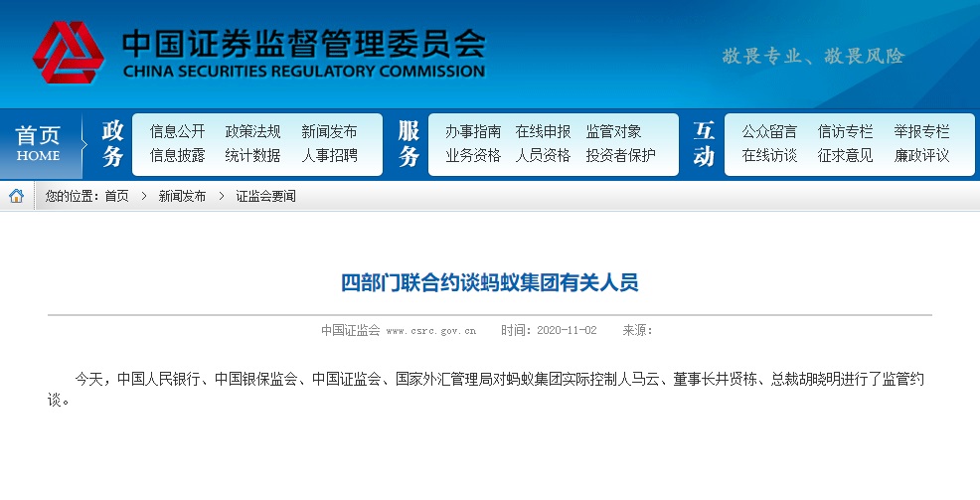This screenshot has width=980, height=500.
Task: Click the 中国证监会 text in the info line
Action: (351, 330)
